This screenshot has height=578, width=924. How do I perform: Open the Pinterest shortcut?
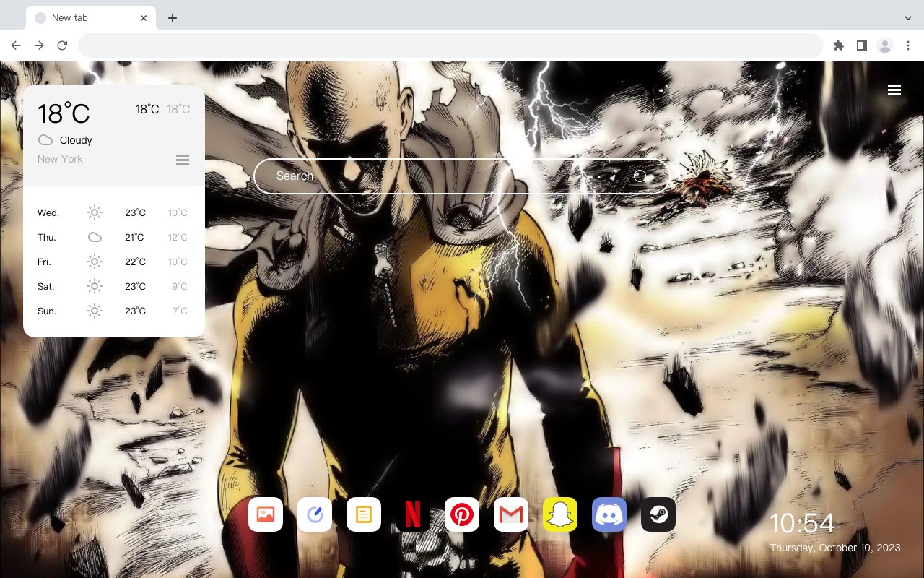coord(462,514)
